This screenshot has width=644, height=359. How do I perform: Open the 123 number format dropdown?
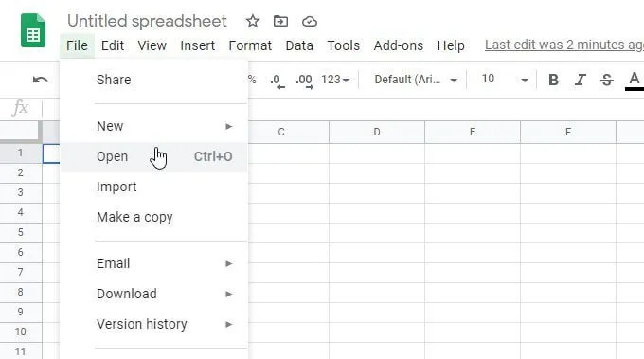click(335, 80)
